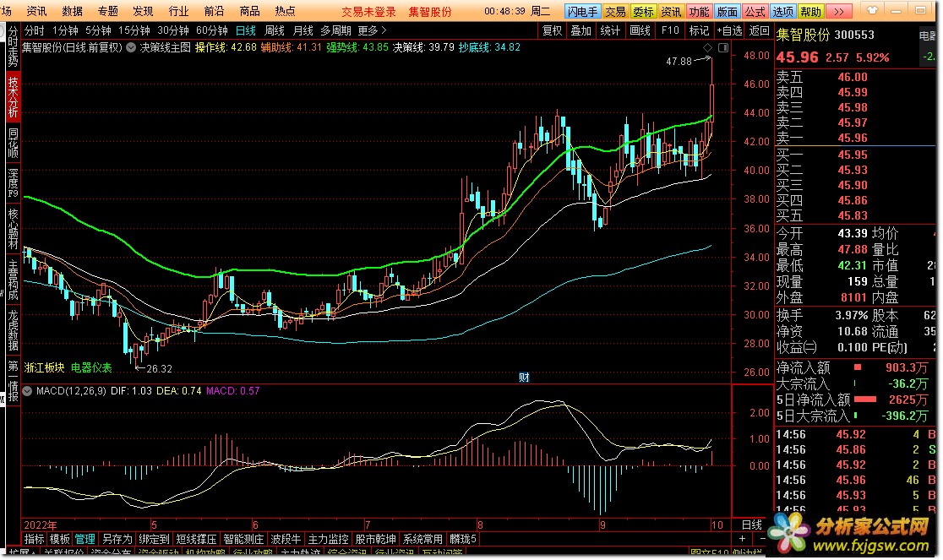Click 返回 to go back

759,30
